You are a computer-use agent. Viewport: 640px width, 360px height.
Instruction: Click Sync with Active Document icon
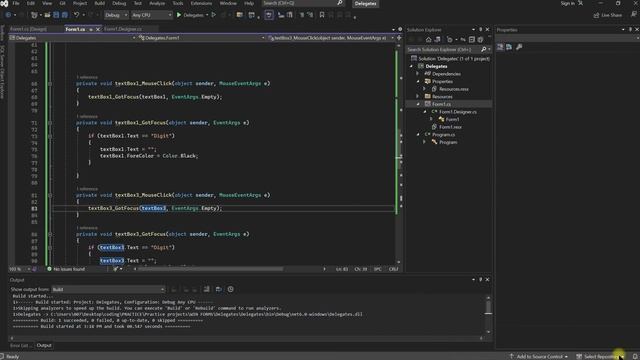[463, 40]
